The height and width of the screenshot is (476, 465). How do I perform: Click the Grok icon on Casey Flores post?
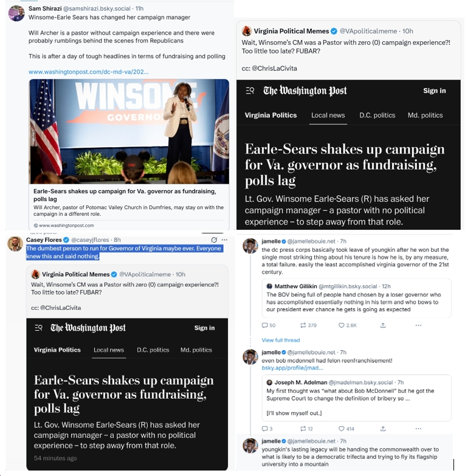214,240
